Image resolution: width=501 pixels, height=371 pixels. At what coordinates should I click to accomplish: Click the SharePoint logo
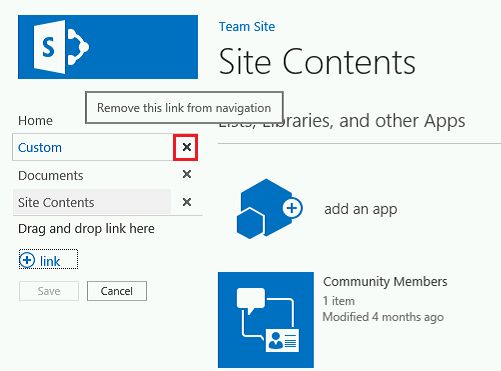point(108,47)
